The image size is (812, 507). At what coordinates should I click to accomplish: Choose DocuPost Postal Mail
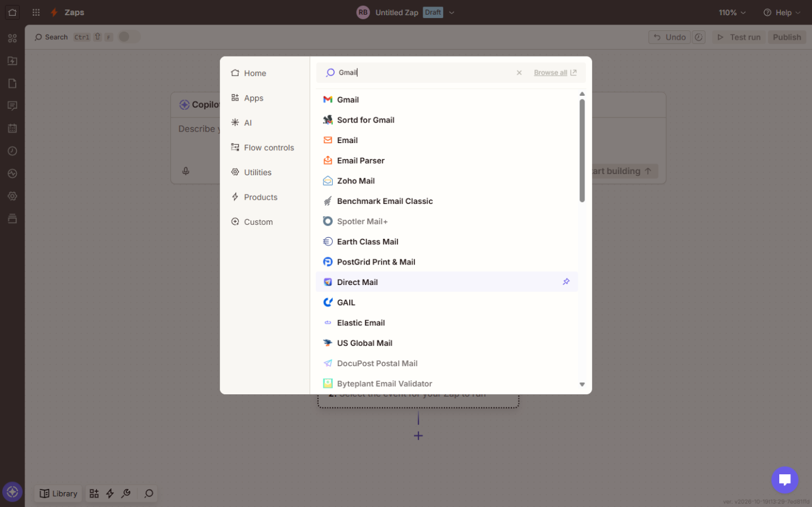(x=447, y=363)
